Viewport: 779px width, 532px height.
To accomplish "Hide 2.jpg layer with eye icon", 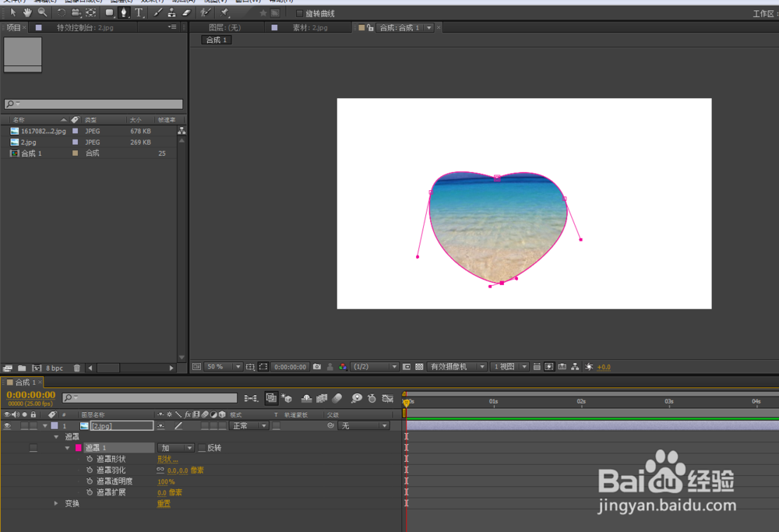I will tap(8, 426).
